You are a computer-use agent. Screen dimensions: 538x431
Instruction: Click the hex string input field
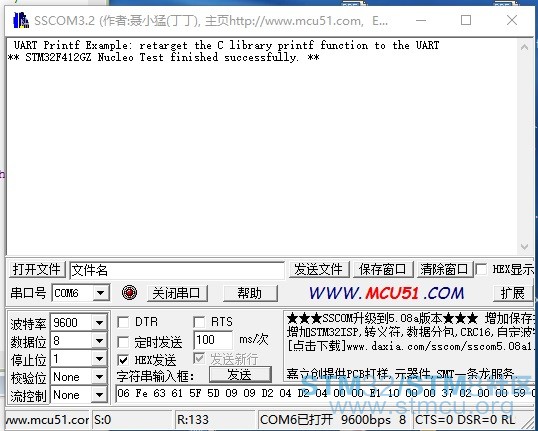coord(326,394)
